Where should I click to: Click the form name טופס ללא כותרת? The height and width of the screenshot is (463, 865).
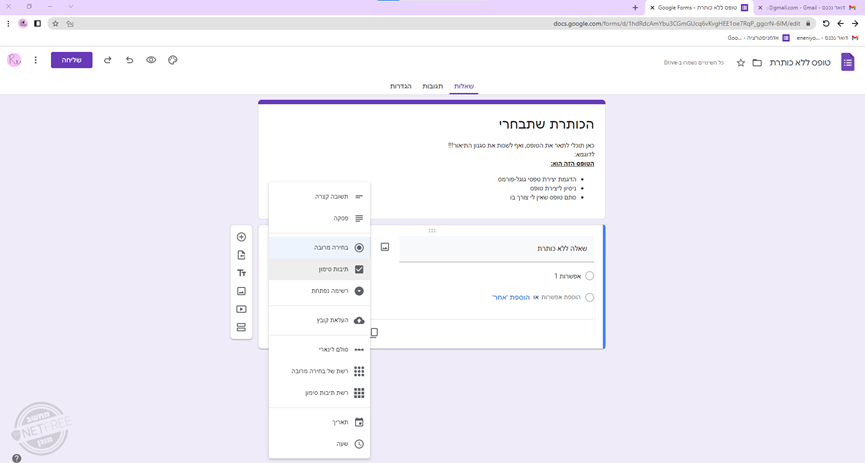point(800,63)
